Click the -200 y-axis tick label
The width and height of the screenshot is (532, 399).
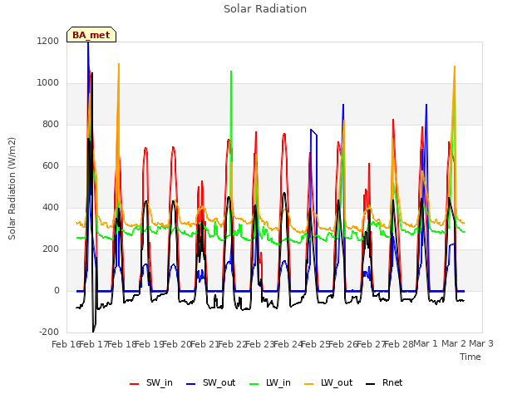coord(49,332)
